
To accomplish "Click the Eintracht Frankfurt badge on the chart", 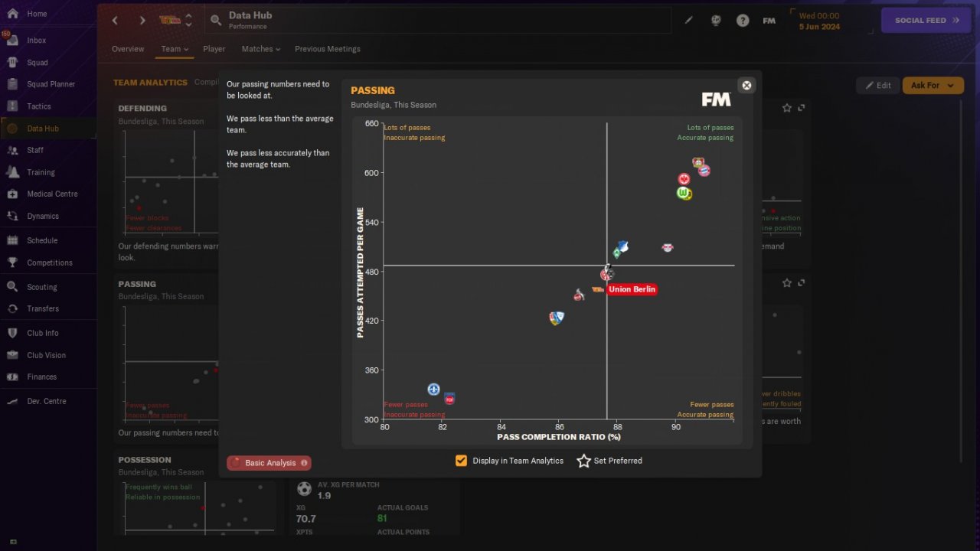I will pyautogui.click(x=684, y=179).
